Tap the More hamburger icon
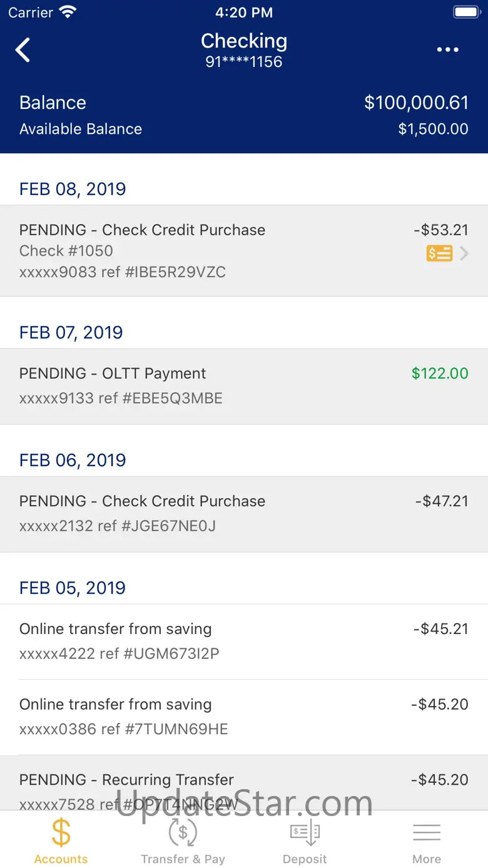Image resolution: width=488 pixels, height=868 pixels. 427,832
